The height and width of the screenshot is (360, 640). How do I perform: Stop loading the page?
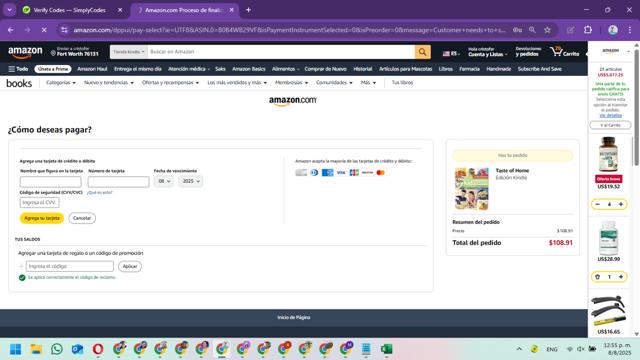[x=44, y=30]
